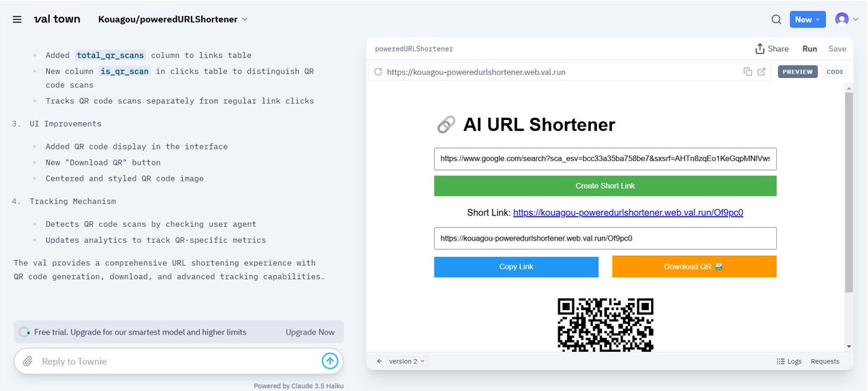Image resolution: width=868 pixels, height=391 pixels.
Task: Switch to the PREVIEW tab
Action: (798, 72)
